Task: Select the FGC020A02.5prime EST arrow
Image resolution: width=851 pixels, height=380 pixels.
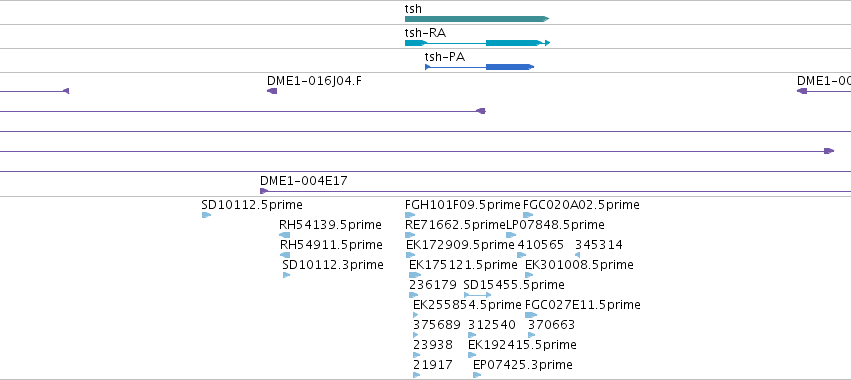Action: click(528, 215)
